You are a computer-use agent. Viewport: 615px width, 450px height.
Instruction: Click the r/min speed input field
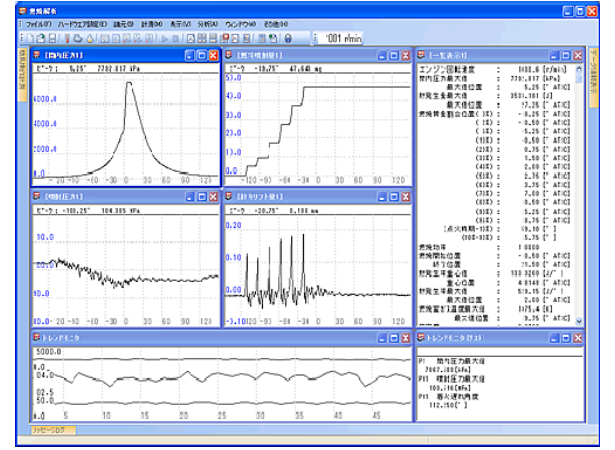[x=339, y=37]
